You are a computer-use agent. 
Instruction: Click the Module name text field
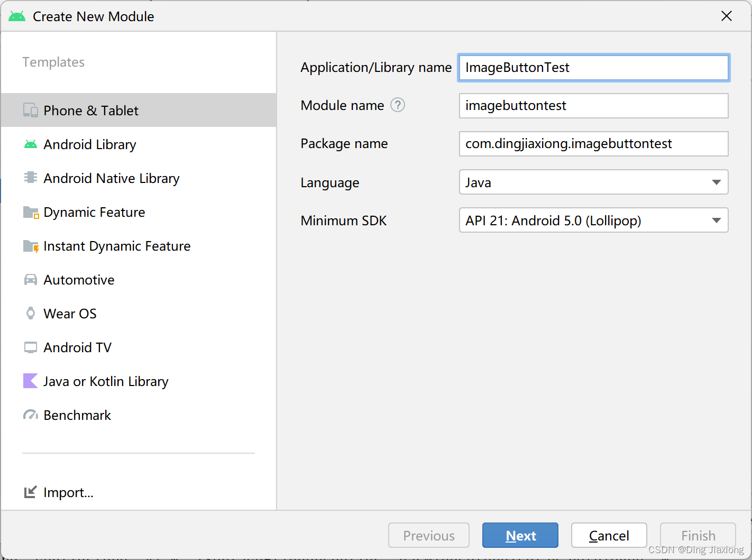(593, 106)
